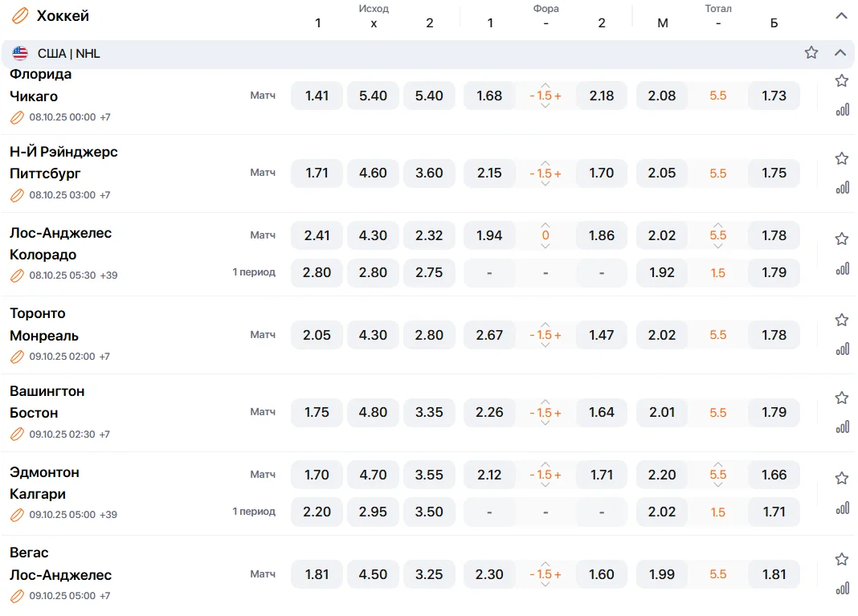Open the США | NHL league title

[x=69, y=54]
